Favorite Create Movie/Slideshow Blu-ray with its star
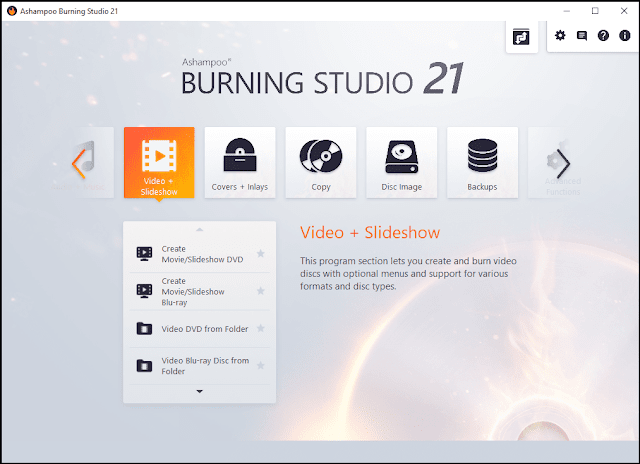Image resolution: width=640 pixels, height=464 pixels. click(260, 291)
